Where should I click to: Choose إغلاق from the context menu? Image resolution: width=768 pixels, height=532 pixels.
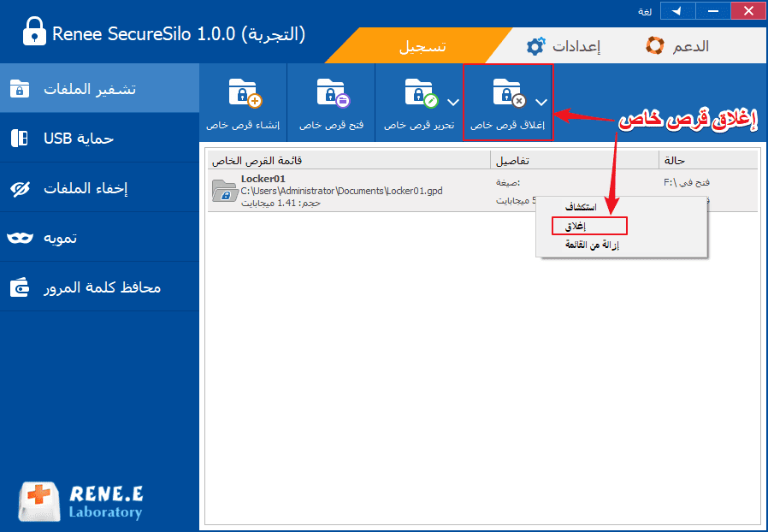(x=590, y=226)
